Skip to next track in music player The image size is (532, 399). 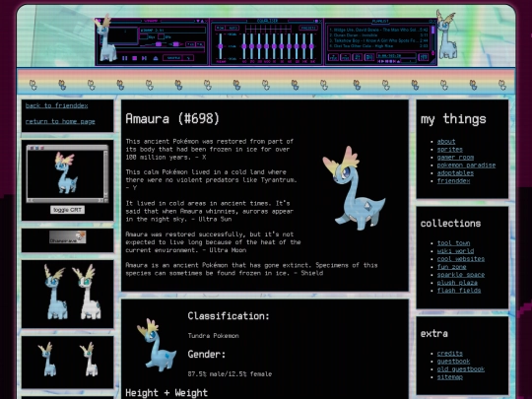click(x=144, y=58)
